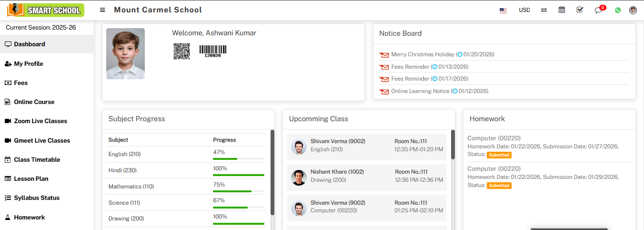Open the chat messages notification icon
Image resolution: width=644 pixels, height=230 pixels.
coord(599,10)
